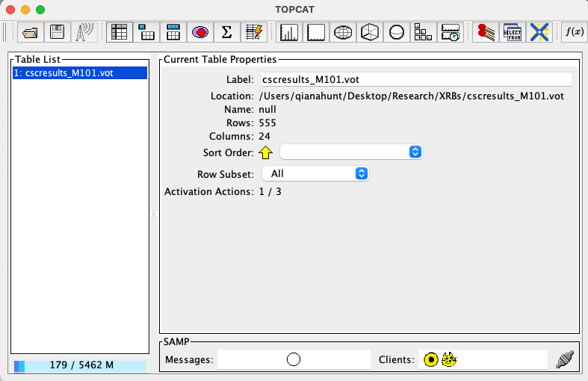Click the Rows value 555
Screen dimensions: 588x381
(267, 123)
